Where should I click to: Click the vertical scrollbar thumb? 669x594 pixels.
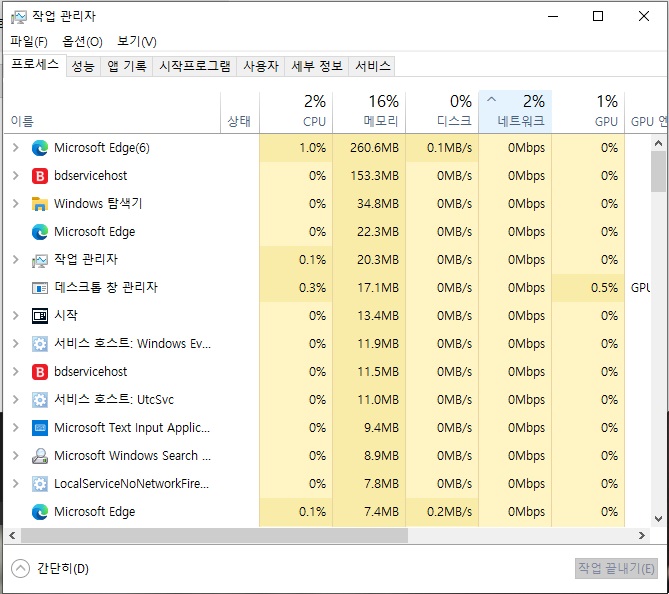tap(658, 172)
